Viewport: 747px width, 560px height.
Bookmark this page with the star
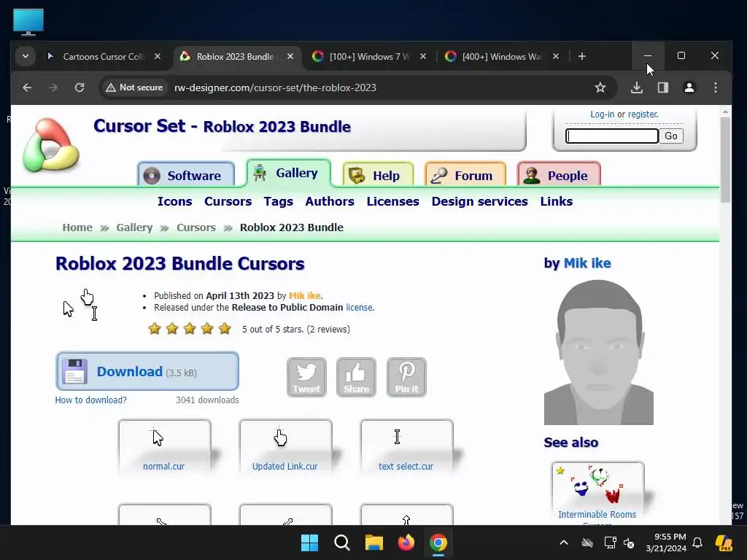600,87
